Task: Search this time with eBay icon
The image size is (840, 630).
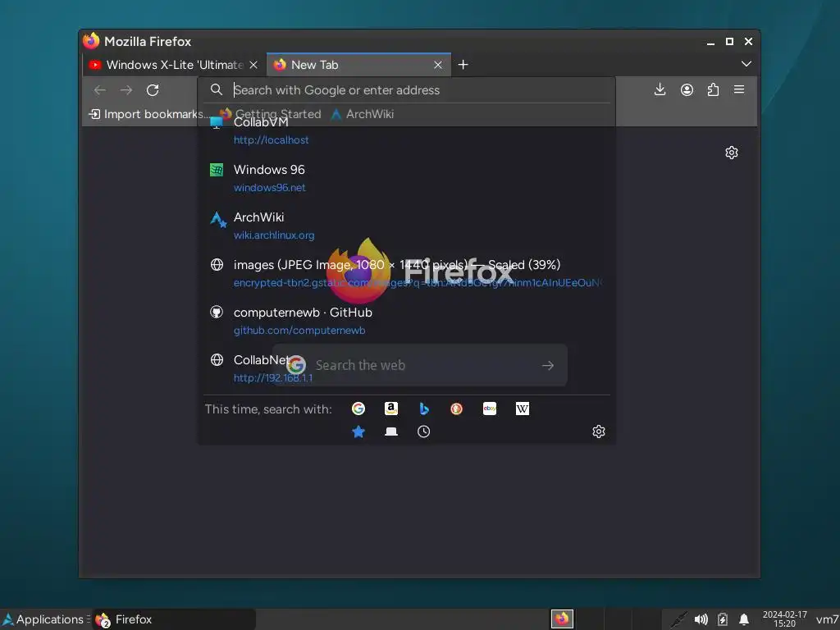Action: [x=490, y=409]
